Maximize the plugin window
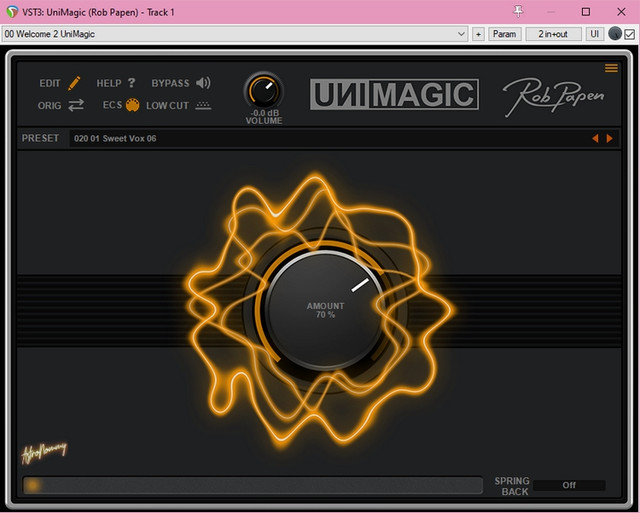Screen dimensions: 640x513 [586, 12]
